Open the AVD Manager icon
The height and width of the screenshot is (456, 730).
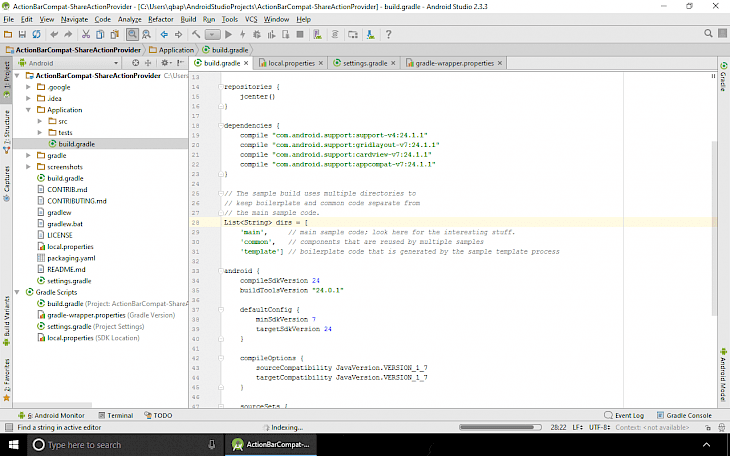click(318, 34)
